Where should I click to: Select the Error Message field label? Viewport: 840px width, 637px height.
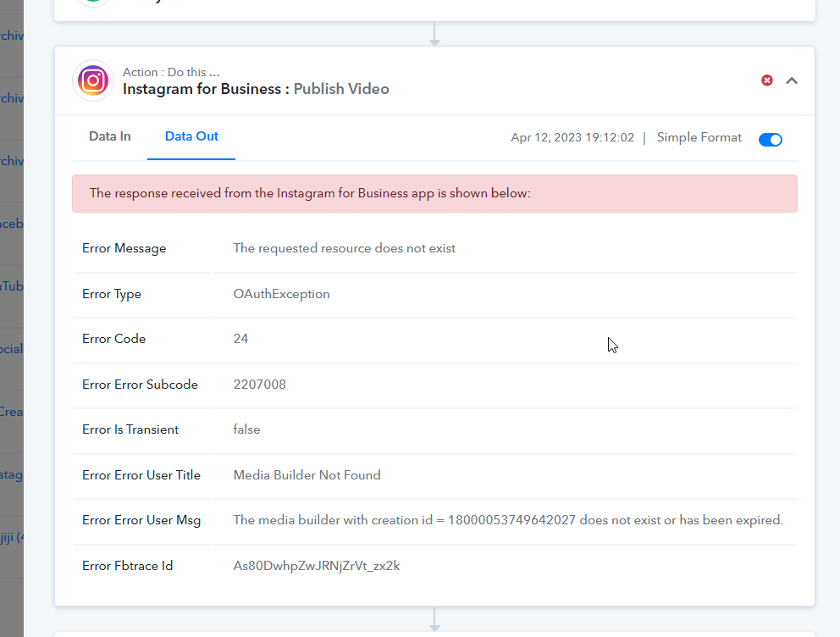[124, 248]
